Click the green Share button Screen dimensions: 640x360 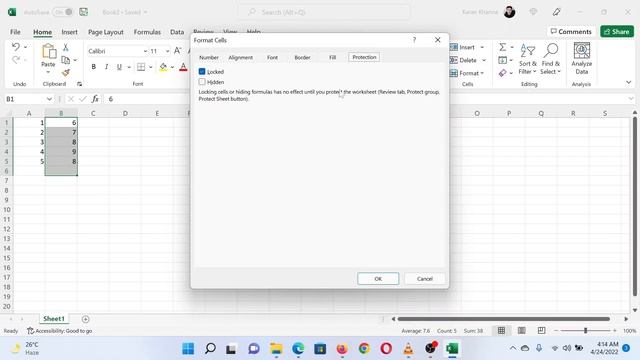coord(617,31)
